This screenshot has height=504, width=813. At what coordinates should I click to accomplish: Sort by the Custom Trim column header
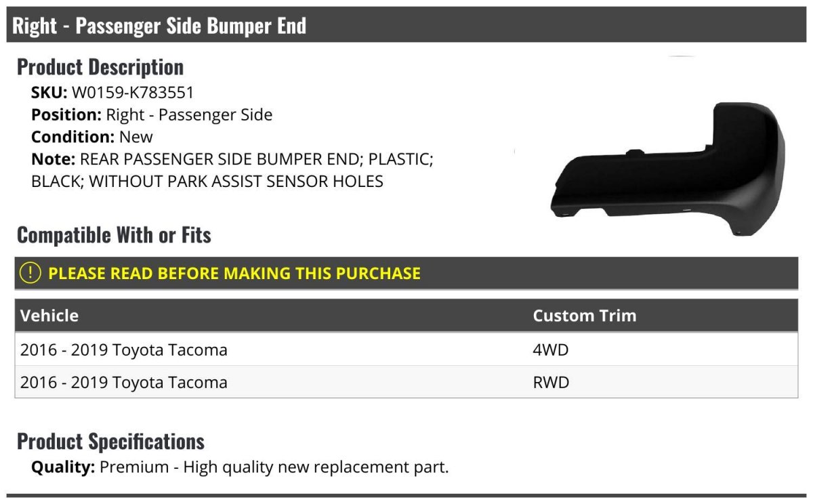(584, 316)
